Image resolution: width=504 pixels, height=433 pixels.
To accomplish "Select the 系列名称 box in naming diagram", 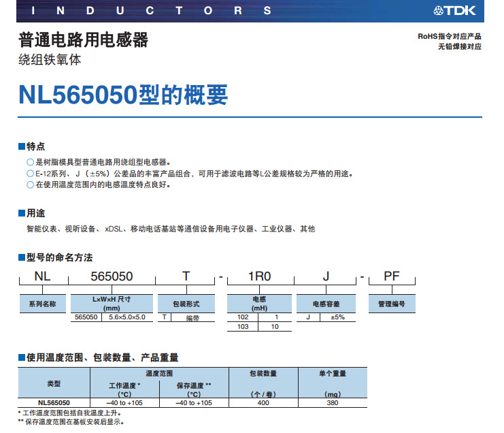I will point(42,304).
